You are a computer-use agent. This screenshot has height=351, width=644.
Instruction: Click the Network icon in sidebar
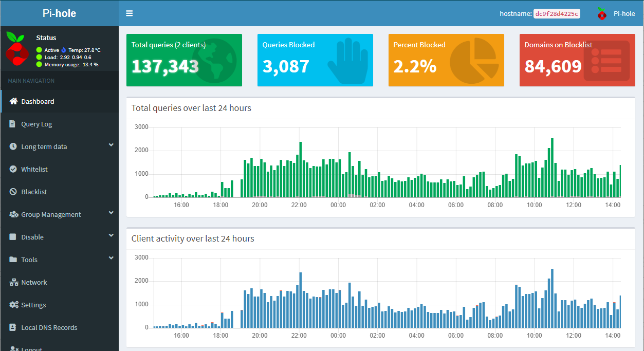coord(13,282)
